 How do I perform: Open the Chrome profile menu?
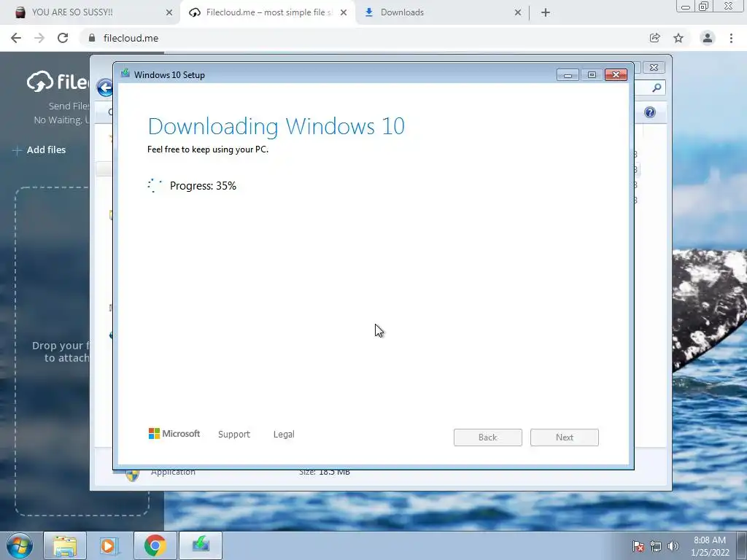(708, 38)
